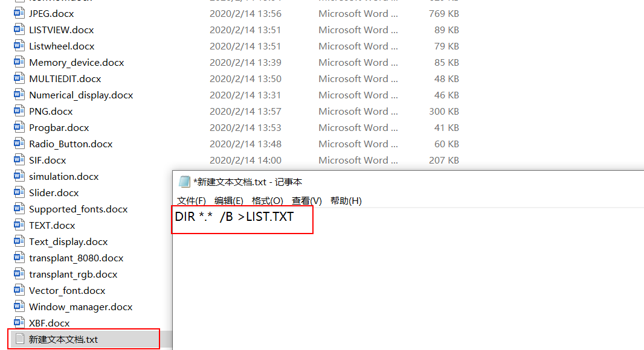Select the Slider.docx file icon

pos(19,192)
